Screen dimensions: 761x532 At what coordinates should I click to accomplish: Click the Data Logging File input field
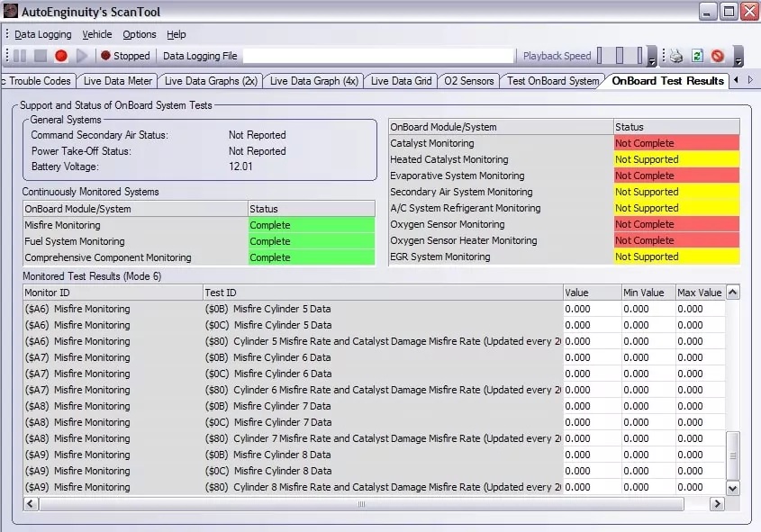[x=378, y=56]
